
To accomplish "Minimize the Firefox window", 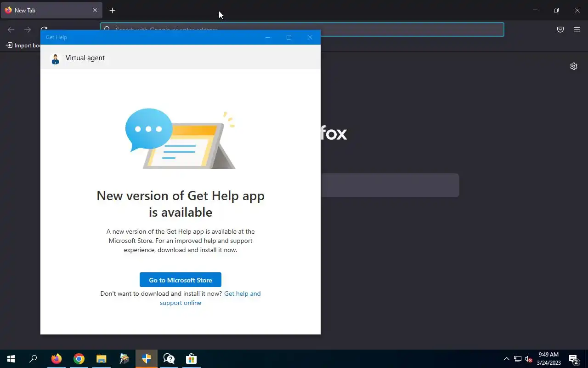I will pos(535,10).
